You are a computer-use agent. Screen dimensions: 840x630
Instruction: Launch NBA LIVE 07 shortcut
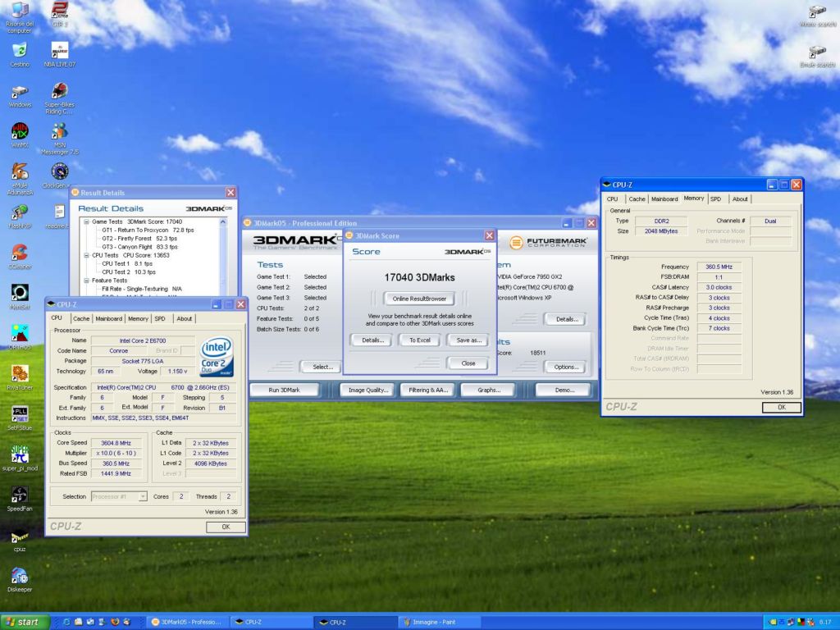pos(60,55)
